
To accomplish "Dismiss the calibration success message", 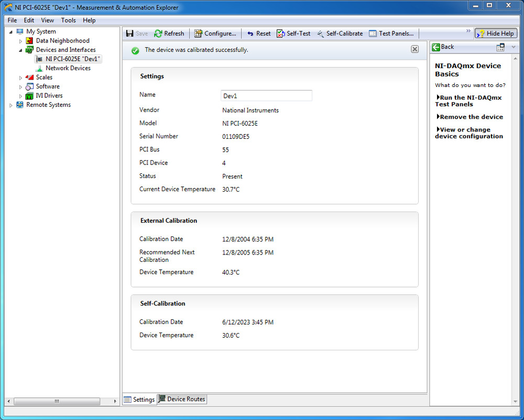I will tap(414, 49).
